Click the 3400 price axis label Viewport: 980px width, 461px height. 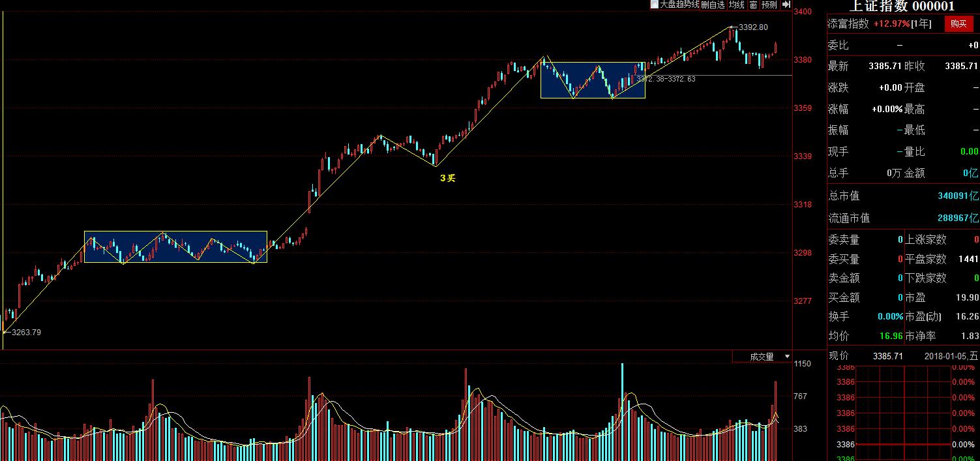803,12
